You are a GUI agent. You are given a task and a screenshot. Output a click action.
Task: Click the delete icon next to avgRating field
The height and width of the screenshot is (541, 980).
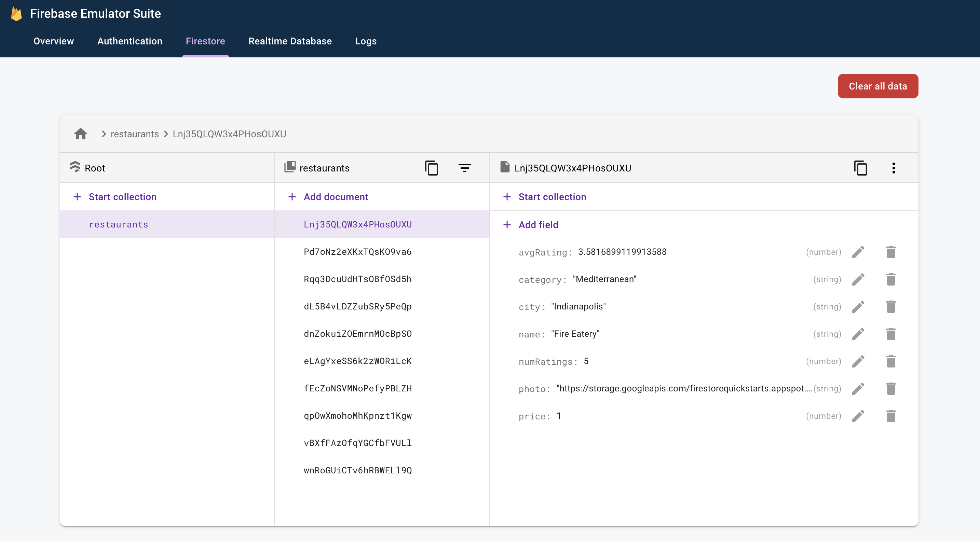[891, 252]
